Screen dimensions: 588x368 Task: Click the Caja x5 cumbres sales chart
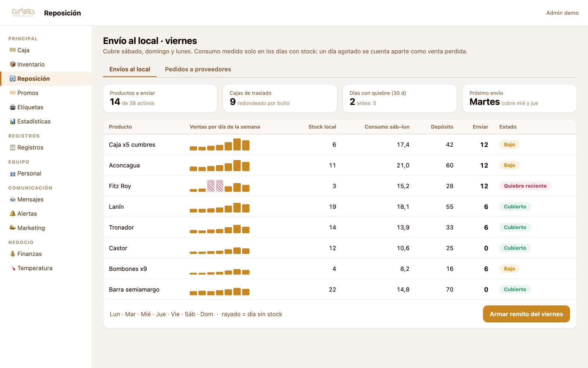coord(220,145)
